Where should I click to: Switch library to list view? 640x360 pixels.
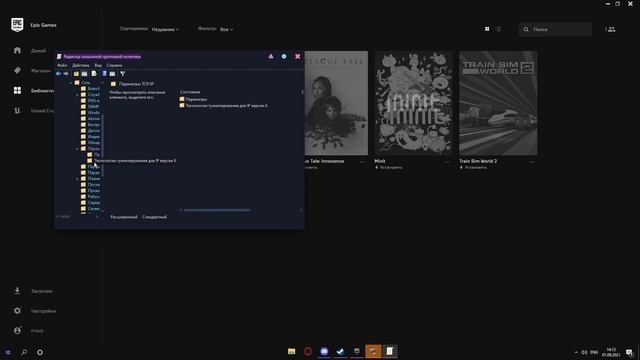click(x=498, y=29)
